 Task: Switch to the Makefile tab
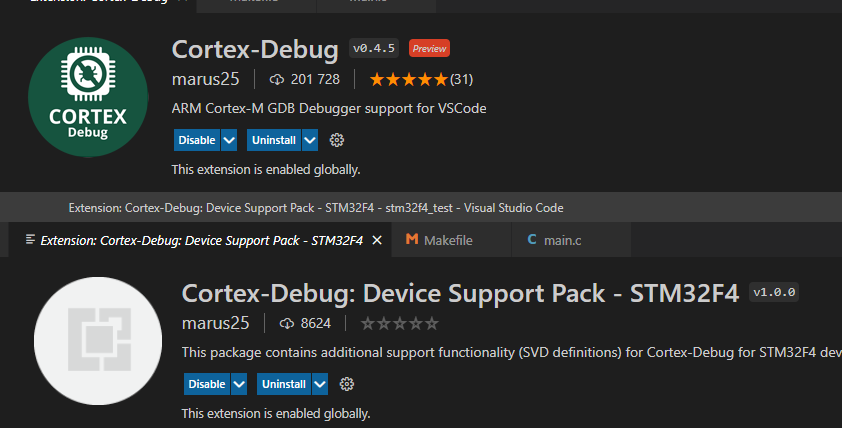point(451,240)
